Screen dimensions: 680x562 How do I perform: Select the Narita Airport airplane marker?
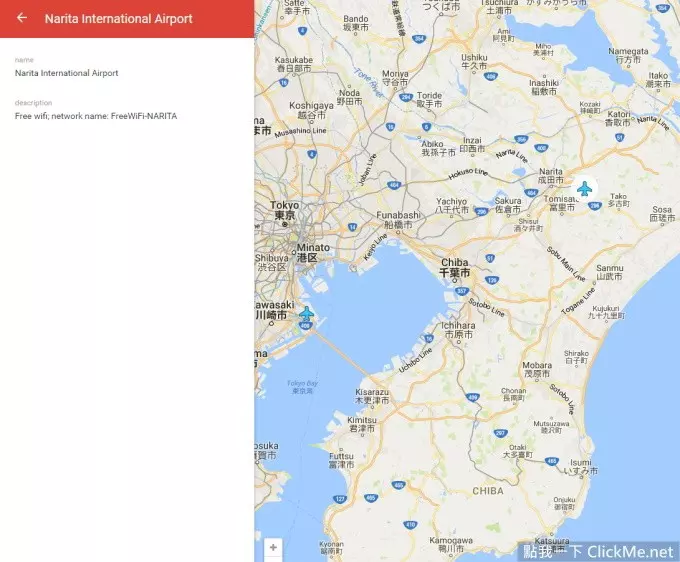[585, 189]
